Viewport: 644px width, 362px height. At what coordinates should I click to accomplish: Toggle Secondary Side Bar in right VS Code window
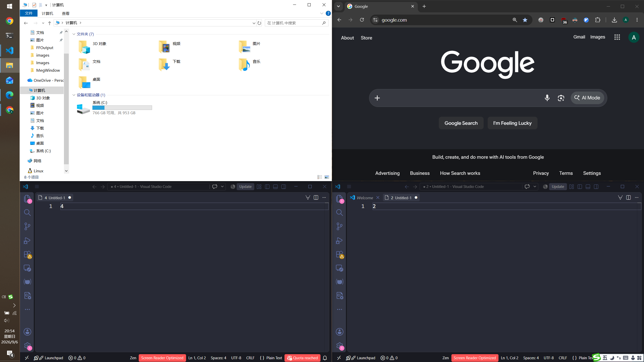click(x=596, y=187)
